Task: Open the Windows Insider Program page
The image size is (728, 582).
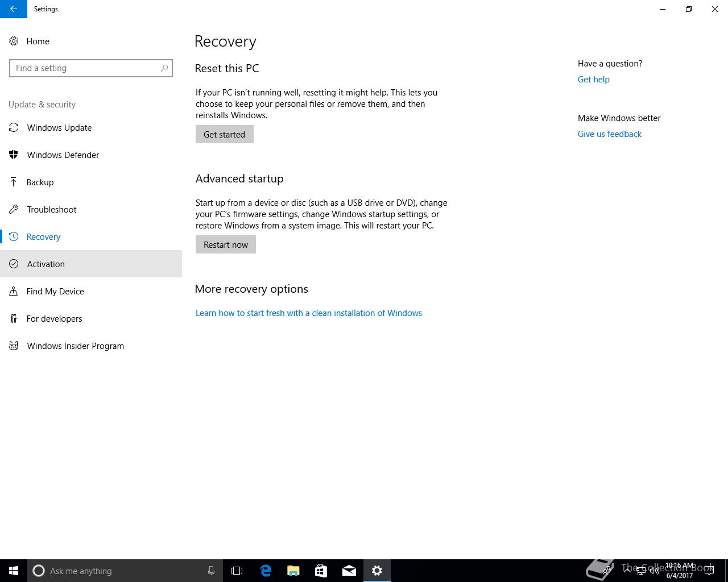Action: (x=91, y=346)
